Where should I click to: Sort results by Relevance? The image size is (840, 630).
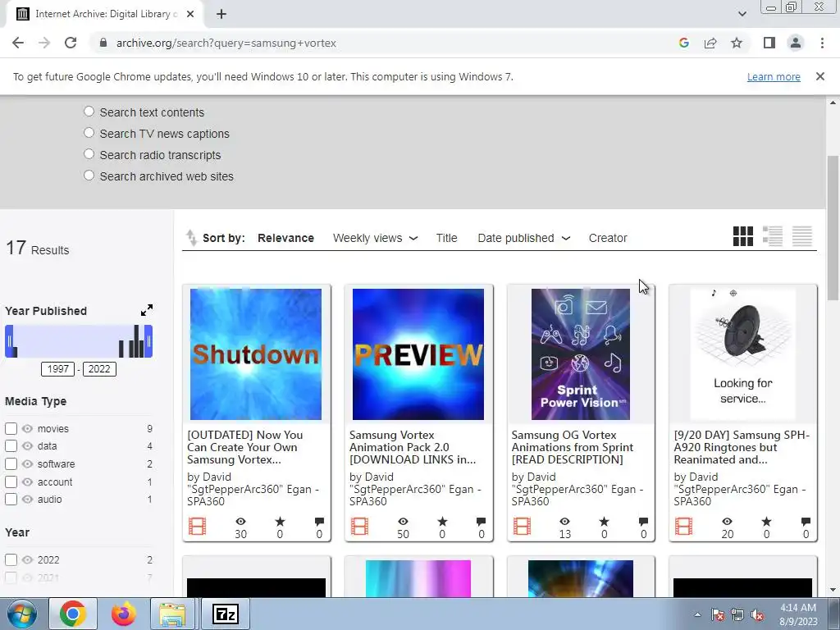285,238
